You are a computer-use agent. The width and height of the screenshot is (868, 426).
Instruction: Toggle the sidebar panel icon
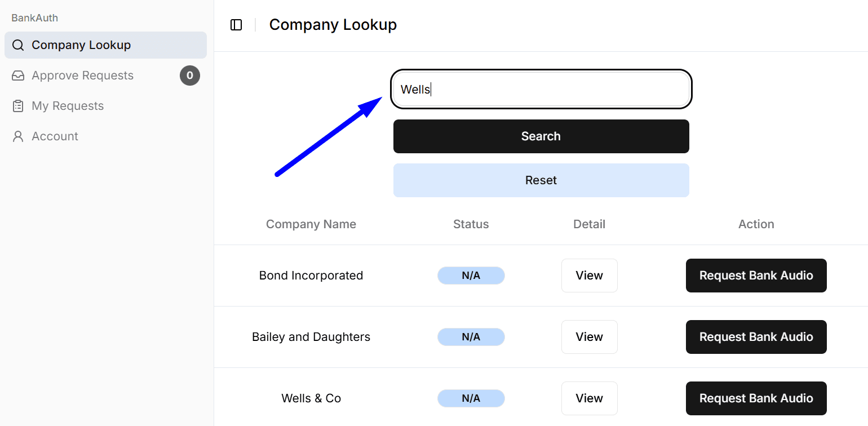point(236,25)
